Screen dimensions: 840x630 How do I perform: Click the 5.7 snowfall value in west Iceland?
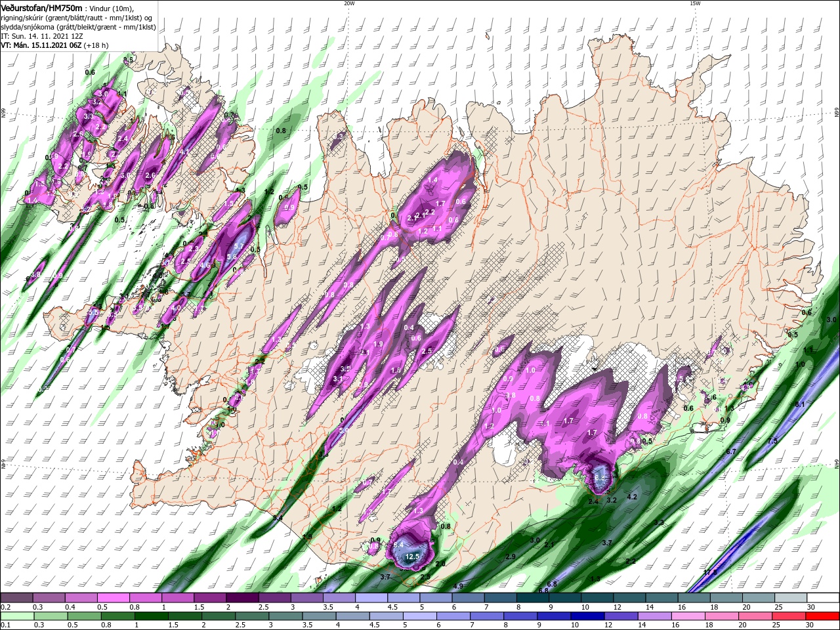(x=238, y=246)
